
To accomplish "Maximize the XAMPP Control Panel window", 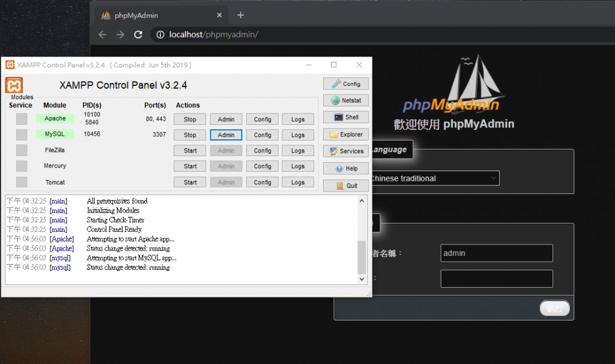I will (334, 65).
